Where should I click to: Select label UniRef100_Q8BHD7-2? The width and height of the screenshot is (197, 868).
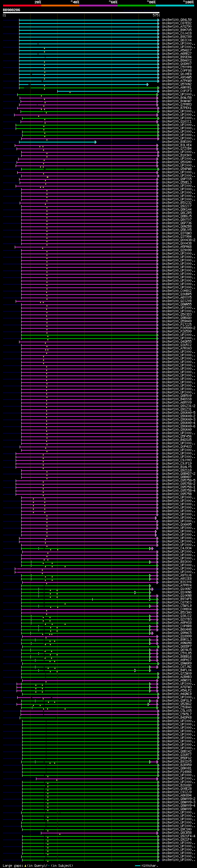(x=179, y=474)
